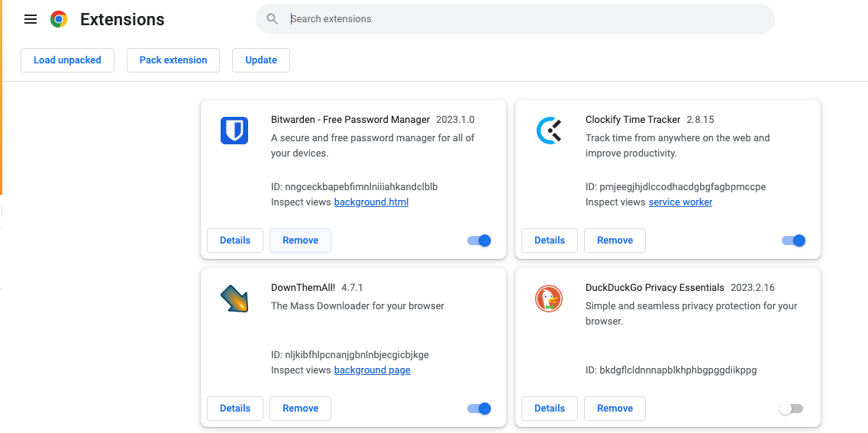
Task: Open Details for DuckDuckGo Privacy Essentials
Action: (x=550, y=409)
